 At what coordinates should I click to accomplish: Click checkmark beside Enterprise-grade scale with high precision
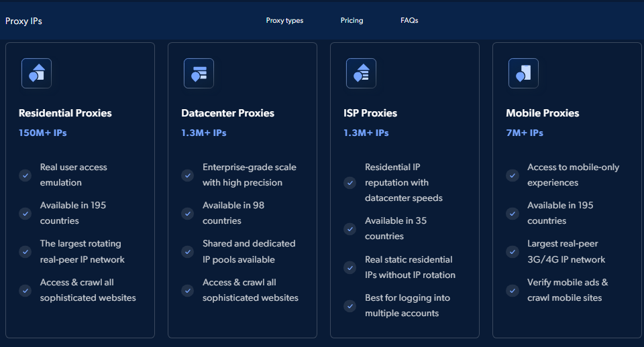click(188, 176)
